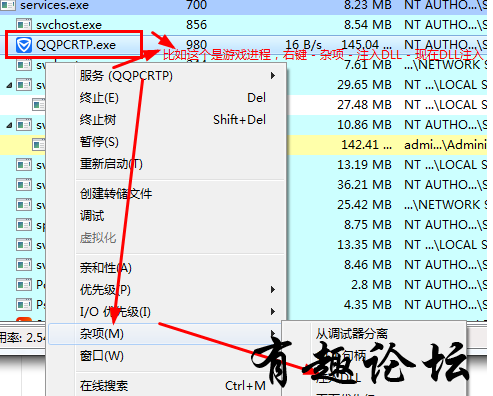The height and width of the screenshot is (396, 493).
Task: Click the usage rate 2.5 status bar entry
Action: tap(22, 338)
